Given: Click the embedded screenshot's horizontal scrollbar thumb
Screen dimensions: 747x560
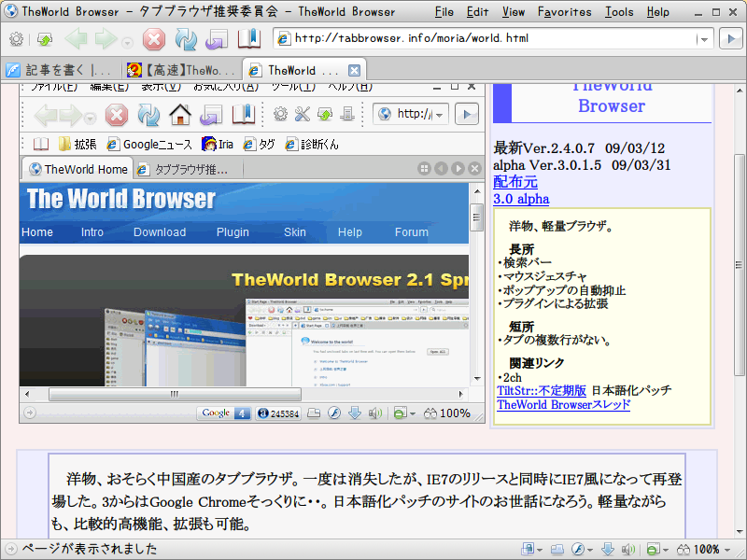Looking at the screenshot, I should (175, 394).
